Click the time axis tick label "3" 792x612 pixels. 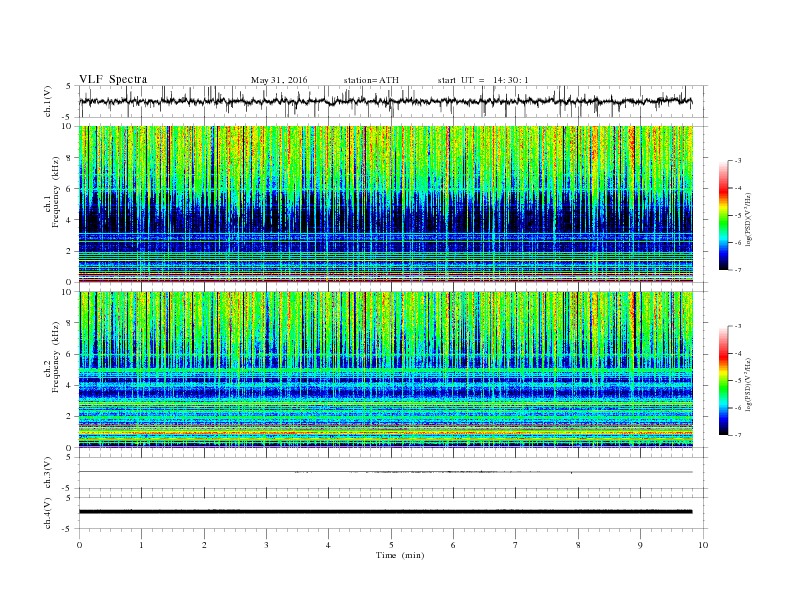(266, 545)
